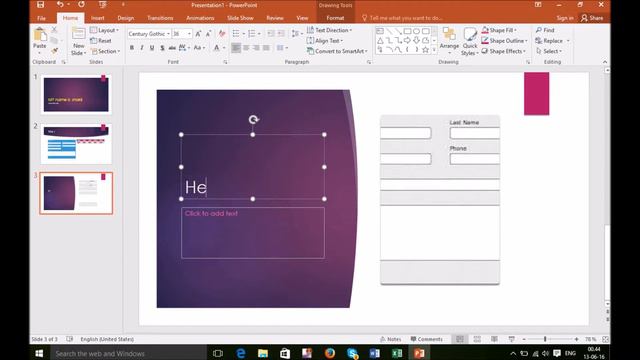Open Align Text dropdown
640x360 pixels.
pyautogui.click(x=325, y=41)
